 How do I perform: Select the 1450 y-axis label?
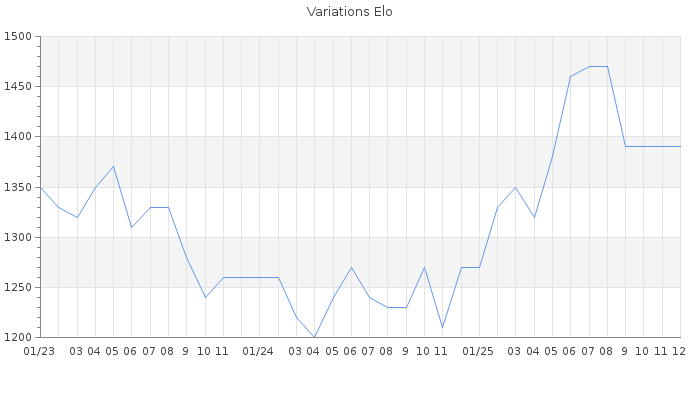18,87
